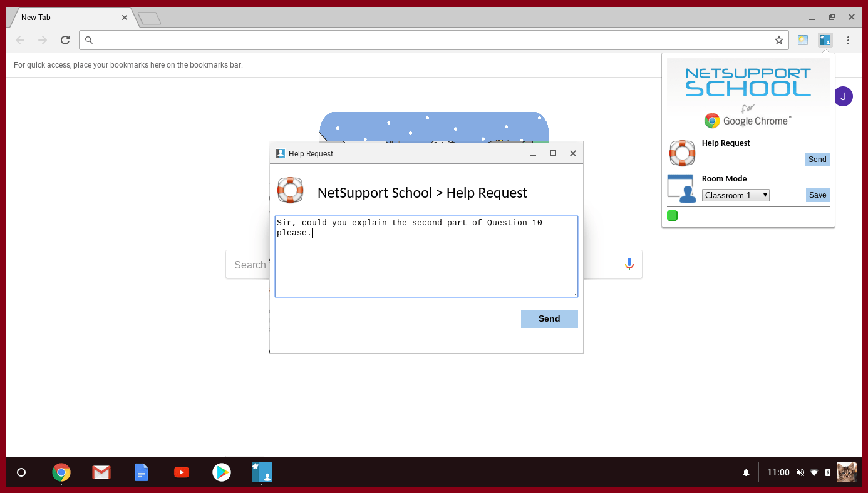Click the green connection status indicator

point(672,216)
